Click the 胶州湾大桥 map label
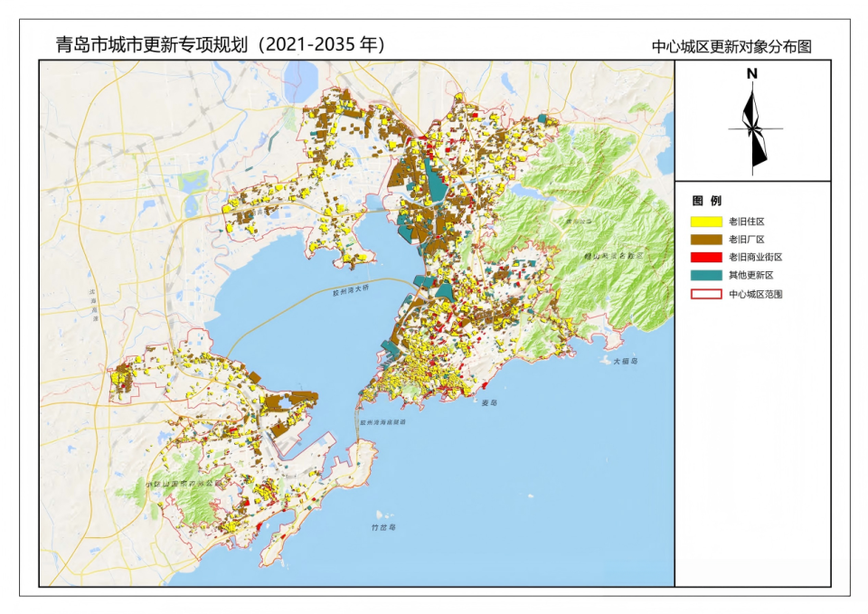 [x=351, y=290]
